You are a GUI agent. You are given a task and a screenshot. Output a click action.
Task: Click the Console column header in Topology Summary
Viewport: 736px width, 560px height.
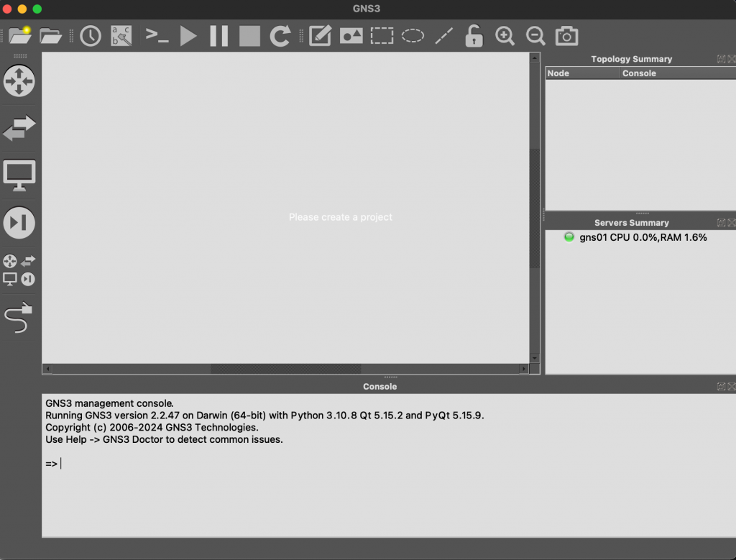tap(677, 73)
